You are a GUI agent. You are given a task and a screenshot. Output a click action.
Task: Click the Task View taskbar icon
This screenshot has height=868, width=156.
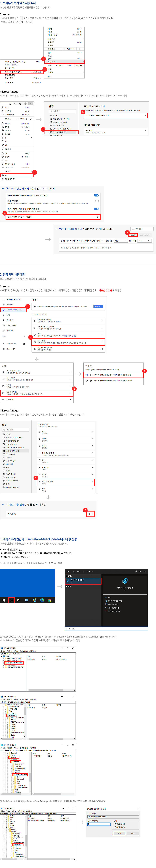coord(19,600)
